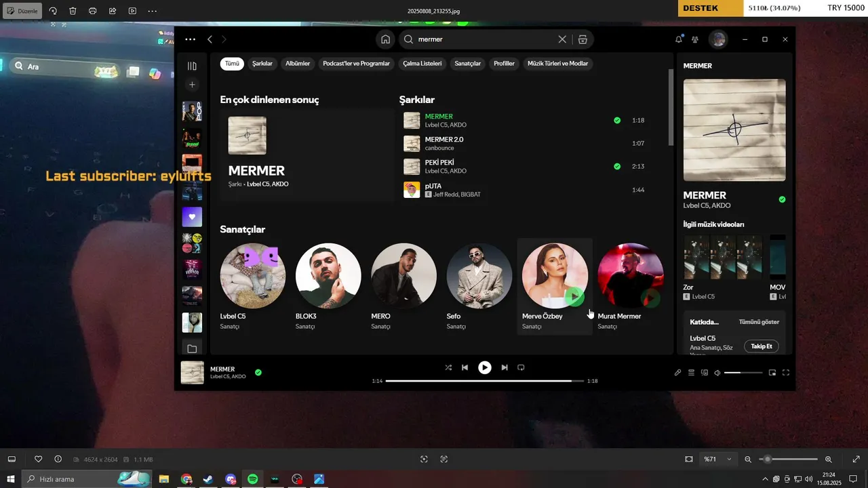Click the zoom out magnifier in Photos

[748, 459]
